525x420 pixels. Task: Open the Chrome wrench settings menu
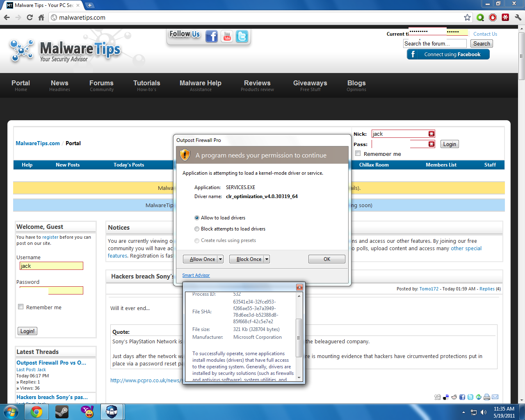518,17
